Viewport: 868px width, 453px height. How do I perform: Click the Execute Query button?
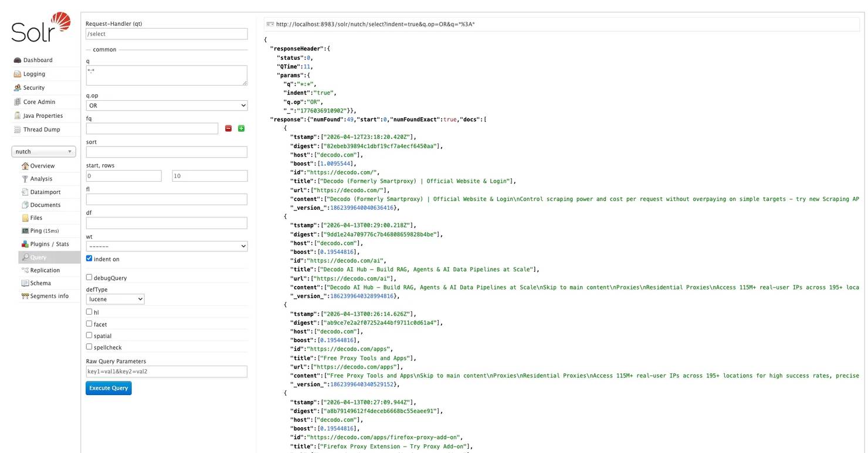pyautogui.click(x=108, y=388)
